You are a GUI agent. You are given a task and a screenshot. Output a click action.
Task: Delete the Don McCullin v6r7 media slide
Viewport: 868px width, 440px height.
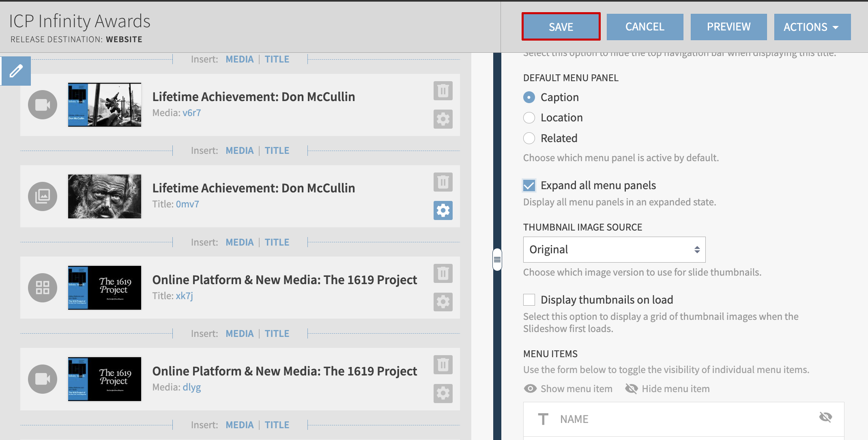pos(443,91)
